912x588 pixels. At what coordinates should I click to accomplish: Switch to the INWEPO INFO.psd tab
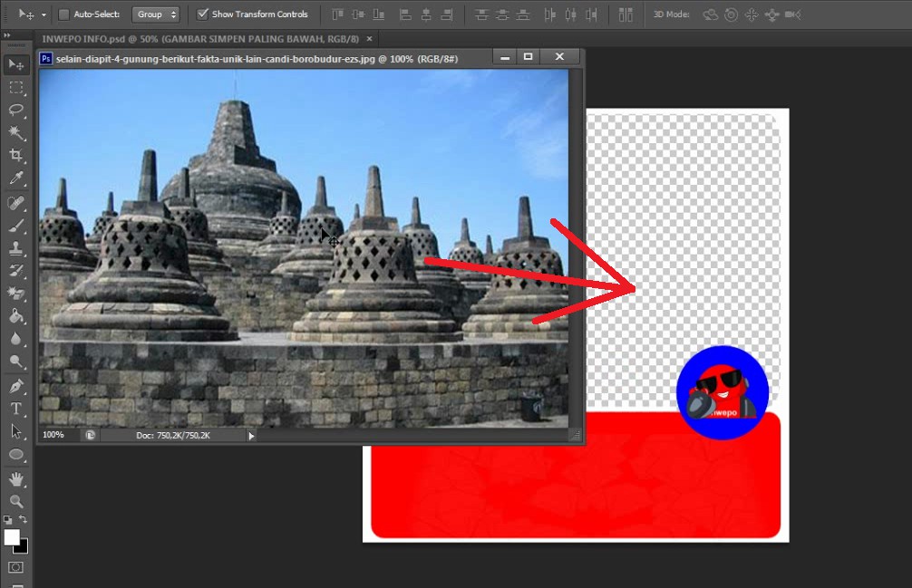[201, 38]
